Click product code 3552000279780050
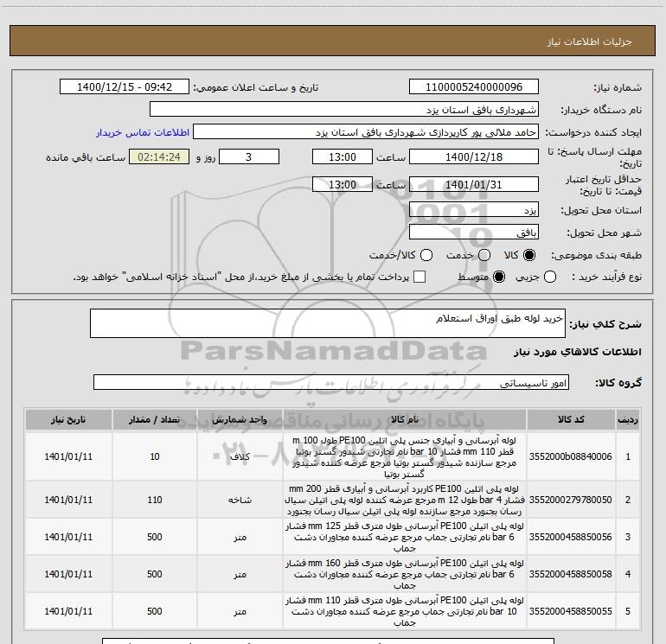Screen dimensions: 666x644 (571, 500)
